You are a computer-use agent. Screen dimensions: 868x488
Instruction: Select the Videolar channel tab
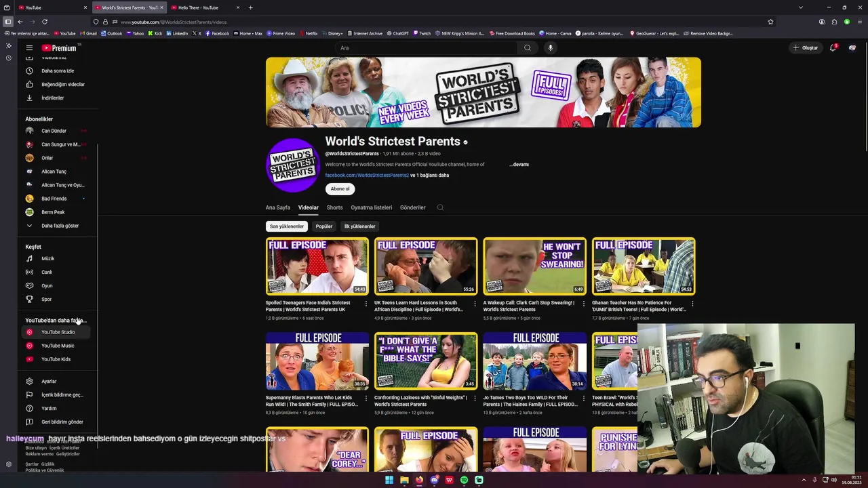(309, 207)
